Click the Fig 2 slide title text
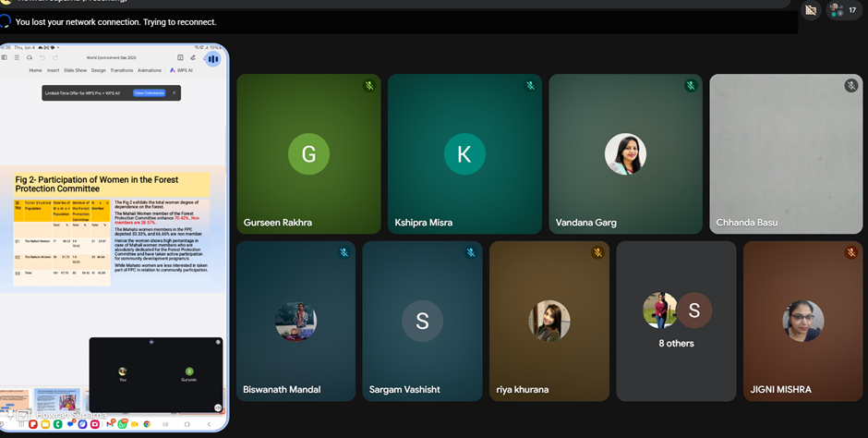The width and height of the screenshot is (868, 438). click(97, 184)
